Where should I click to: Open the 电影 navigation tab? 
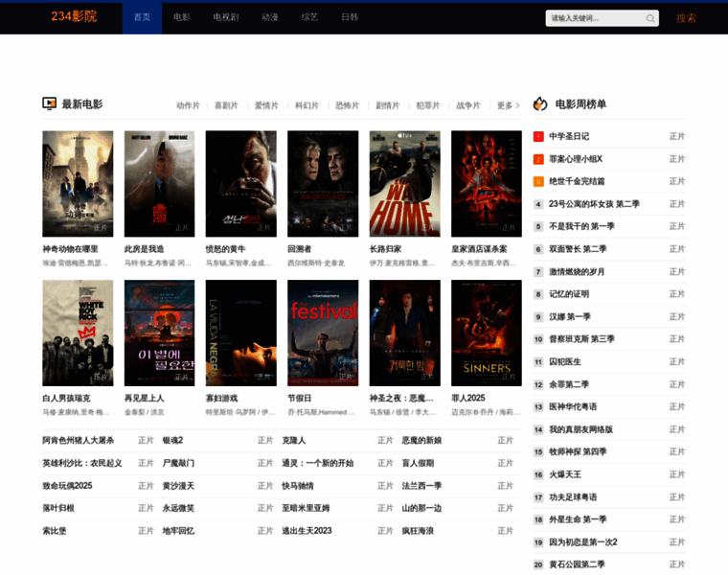pyautogui.click(x=182, y=17)
